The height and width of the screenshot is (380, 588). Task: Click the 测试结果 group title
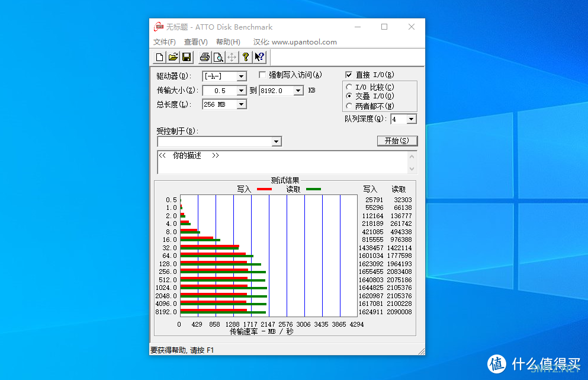click(285, 181)
